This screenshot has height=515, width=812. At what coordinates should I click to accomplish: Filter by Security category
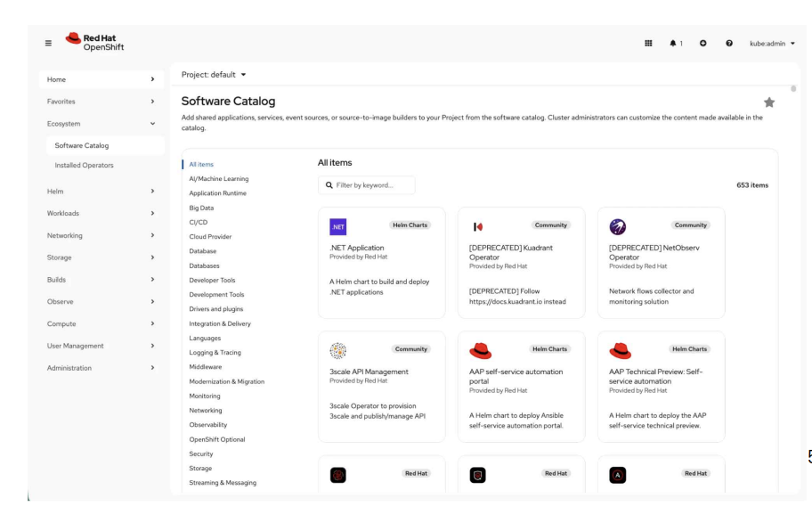[x=201, y=454]
